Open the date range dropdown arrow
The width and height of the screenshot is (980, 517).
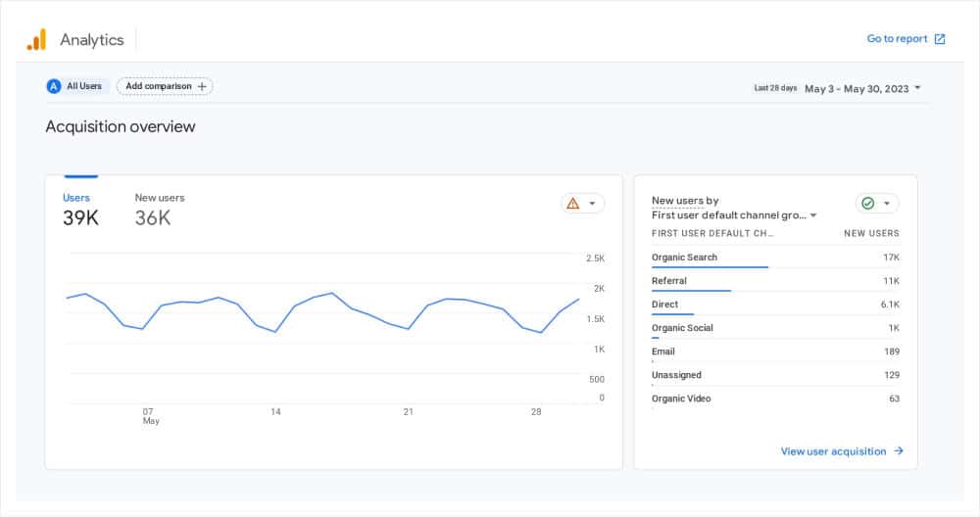click(x=918, y=88)
